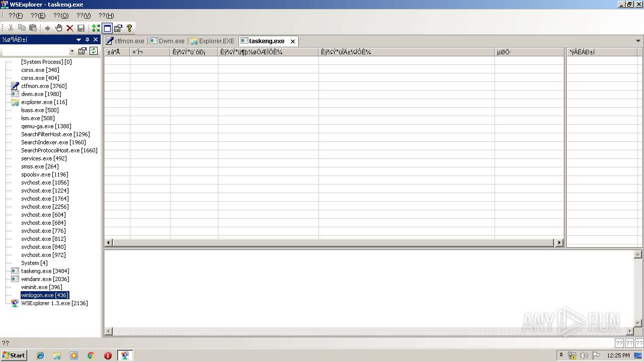Open the ??(V) menu
The image size is (644, 362).
[84, 16]
